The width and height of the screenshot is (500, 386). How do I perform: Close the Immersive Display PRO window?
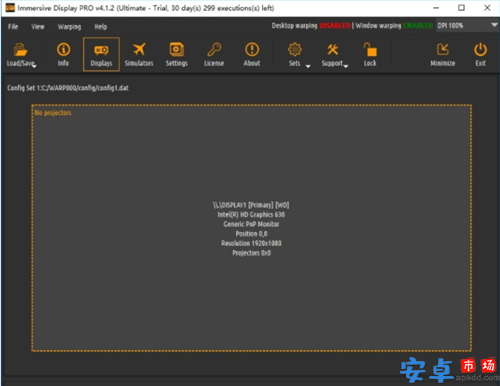487,8
